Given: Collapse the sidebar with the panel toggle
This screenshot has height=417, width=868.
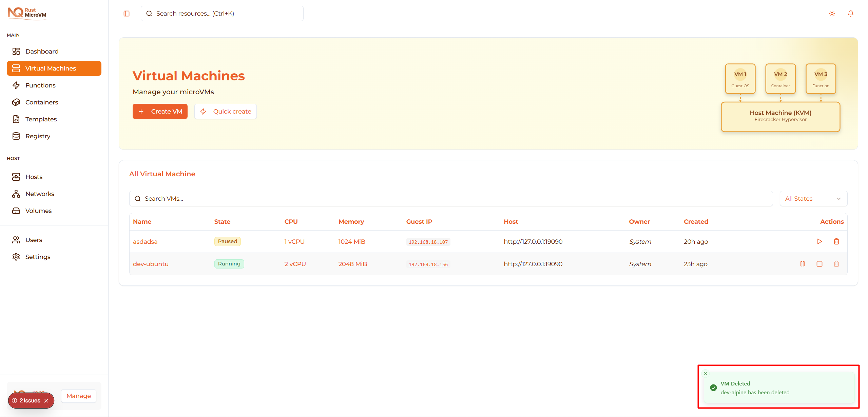Looking at the screenshot, I should coord(126,13).
